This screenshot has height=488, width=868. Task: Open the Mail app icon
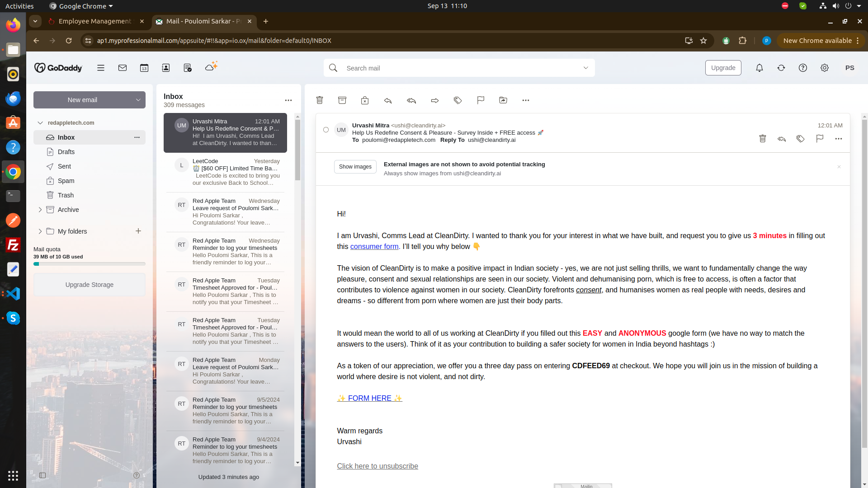point(123,68)
